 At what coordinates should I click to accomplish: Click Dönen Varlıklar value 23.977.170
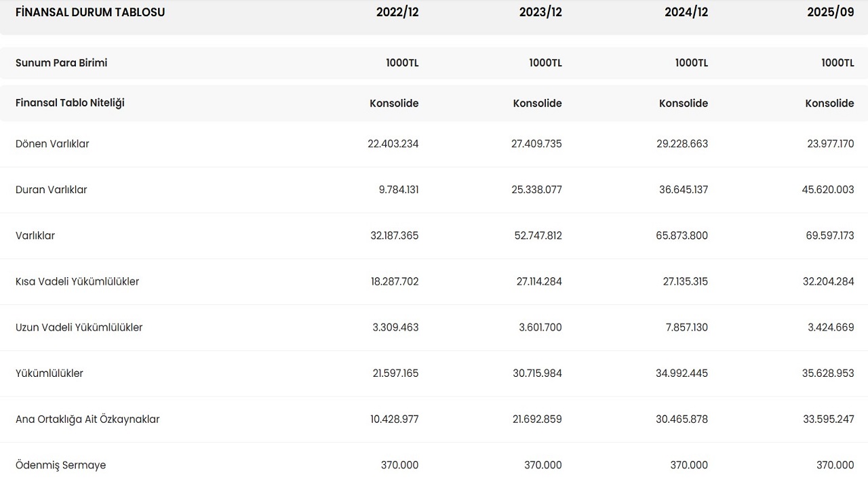click(x=828, y=144)
